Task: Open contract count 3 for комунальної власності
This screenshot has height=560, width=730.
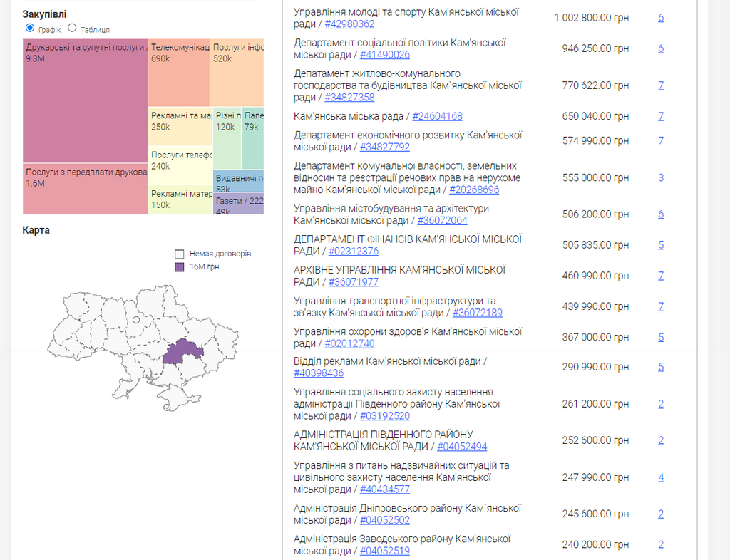Action: [661, 177]
